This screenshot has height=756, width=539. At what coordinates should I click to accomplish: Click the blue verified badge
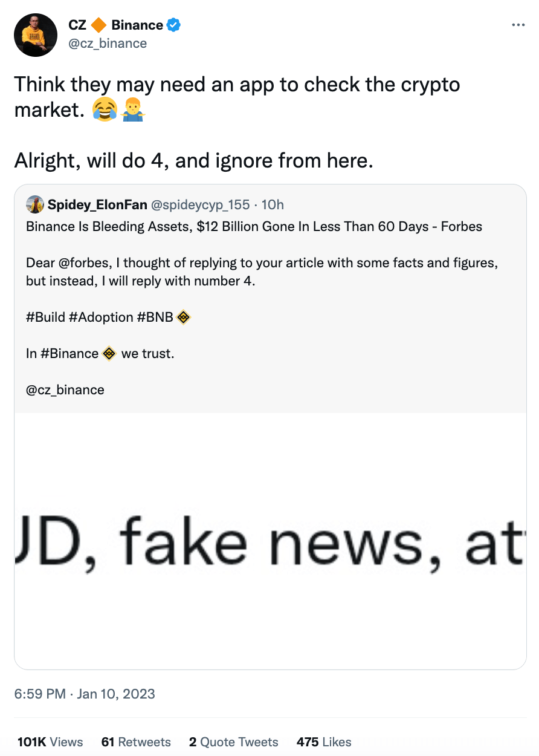click(174, 25)
